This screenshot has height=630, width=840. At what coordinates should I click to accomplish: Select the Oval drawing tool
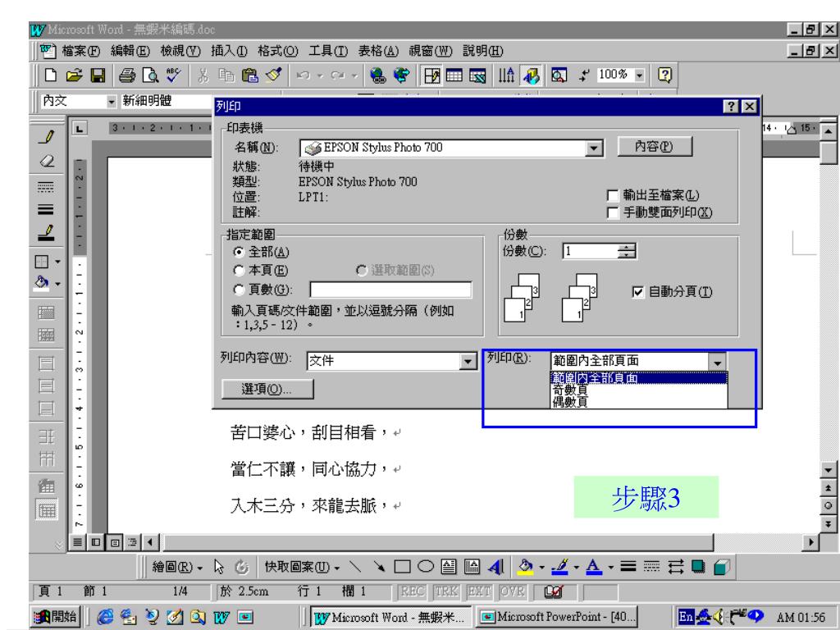coord(426,566)
